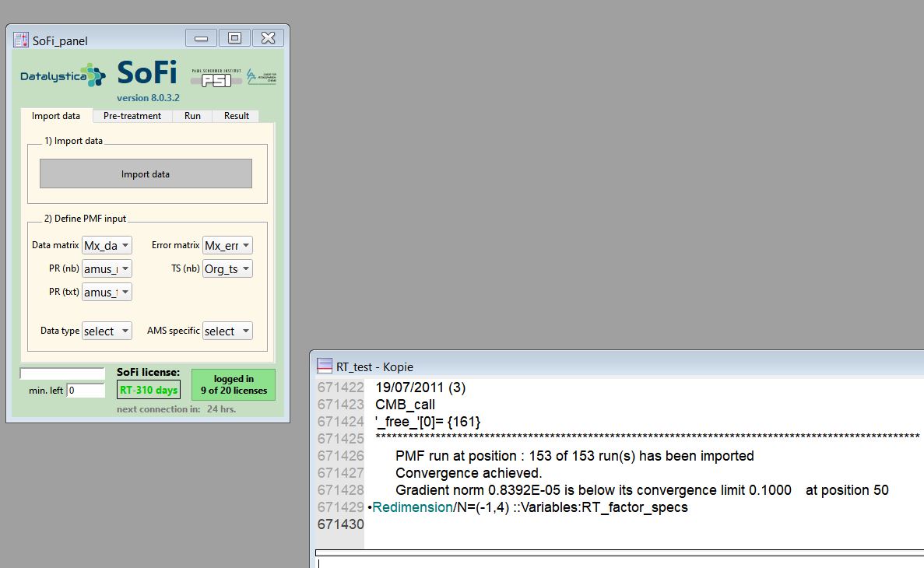Minimize the SoFi_panel window
This screenshot has width=924, height=568.
coord(201,38)
